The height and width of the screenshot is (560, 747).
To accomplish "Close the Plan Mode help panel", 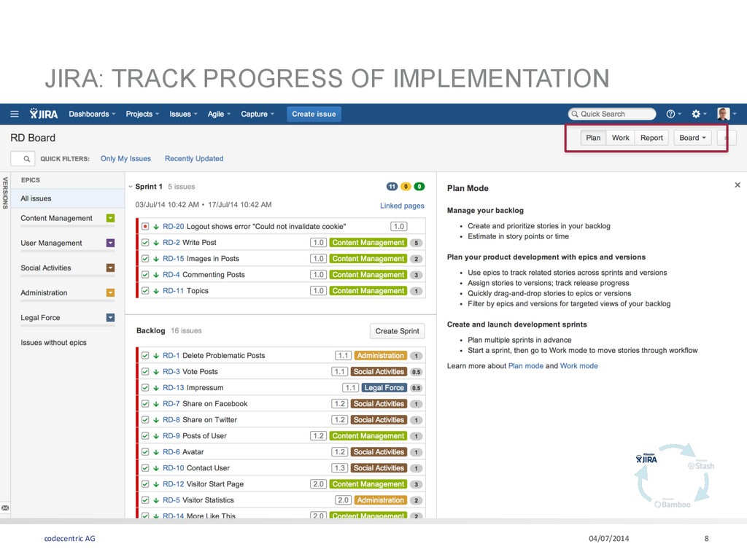I will [738, 184].
